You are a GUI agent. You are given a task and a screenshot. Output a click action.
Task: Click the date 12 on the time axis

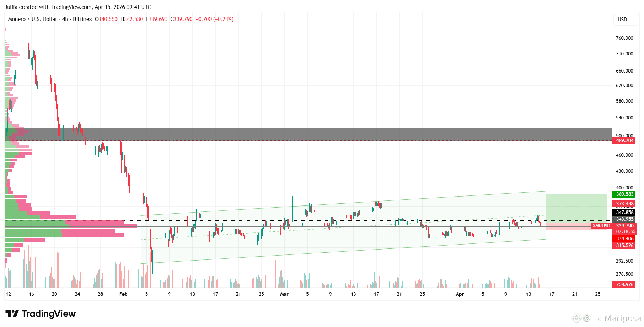coord(9,294)
